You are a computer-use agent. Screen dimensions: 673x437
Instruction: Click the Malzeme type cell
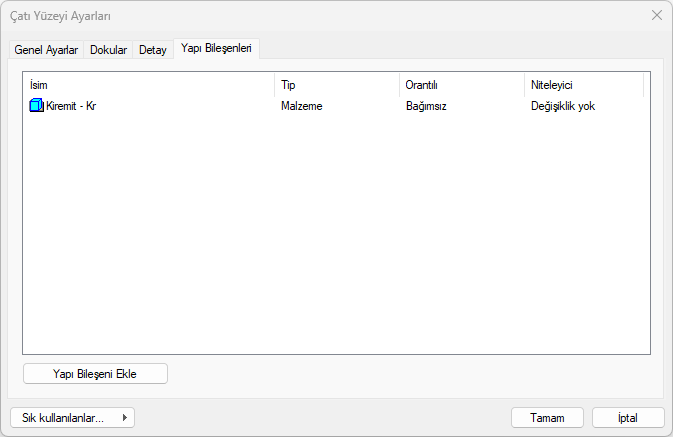click(300, 105)
